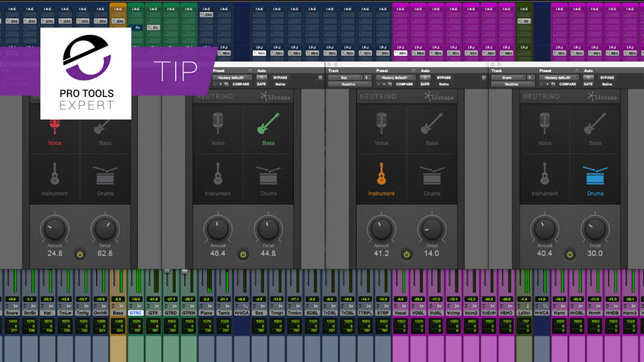Pick Instrument icon in the Bass-mode Neutrino window
The width and height of the screenshot is (644, 362).
click(217, 173)
